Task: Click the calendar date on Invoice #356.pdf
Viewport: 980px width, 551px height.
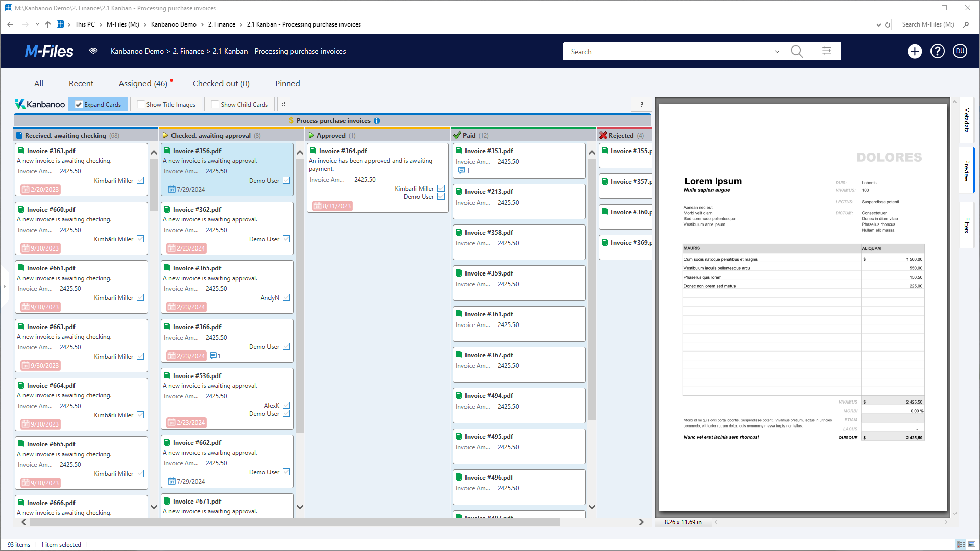Action: (186, 189)
